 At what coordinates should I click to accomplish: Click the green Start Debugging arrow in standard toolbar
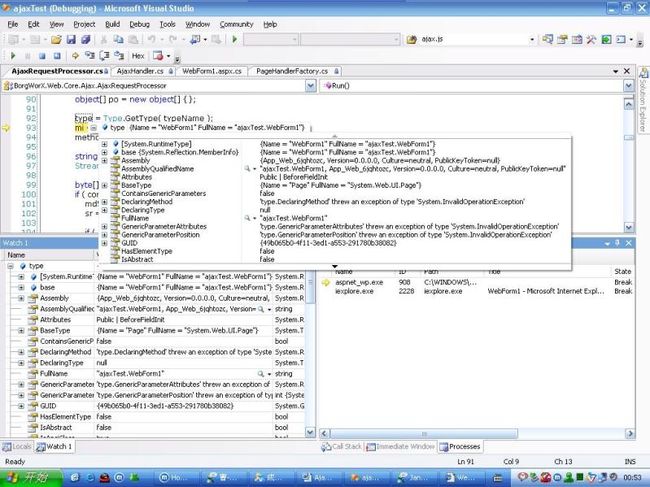tap(235, 39)
